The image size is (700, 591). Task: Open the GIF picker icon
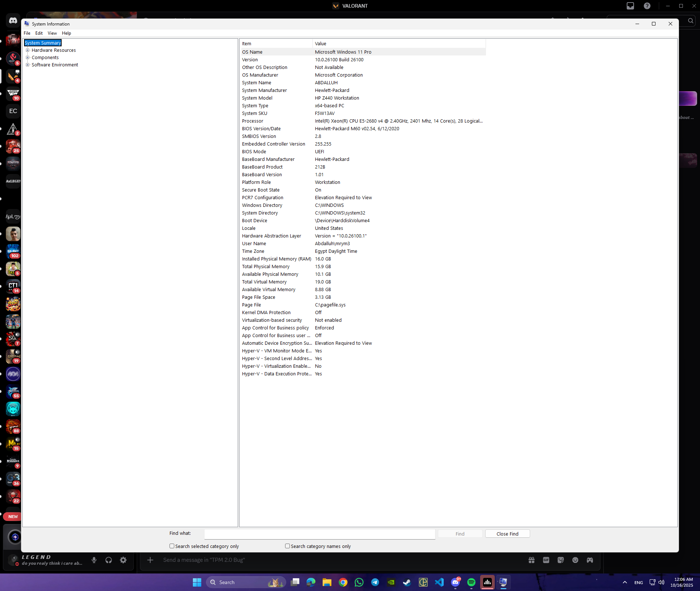(x=546, y=560)
